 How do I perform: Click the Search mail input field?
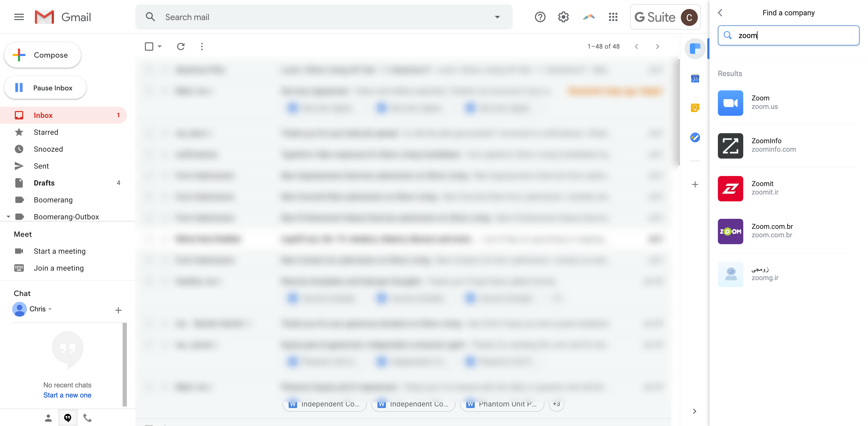324,17
